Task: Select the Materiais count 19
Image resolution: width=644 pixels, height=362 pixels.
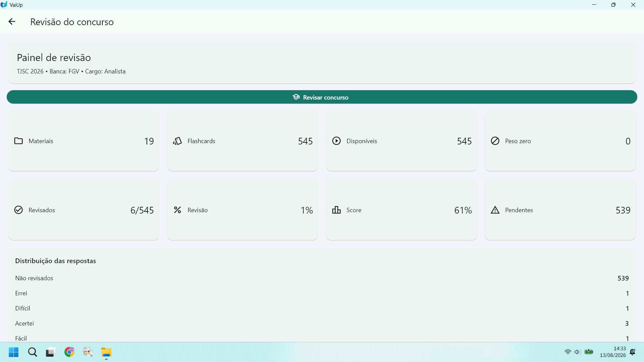Action: 149,141
